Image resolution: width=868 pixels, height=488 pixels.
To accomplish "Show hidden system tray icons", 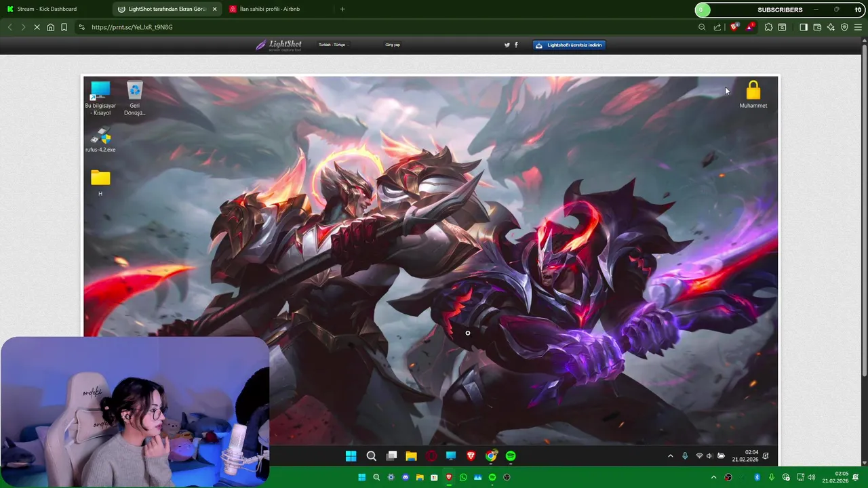I will 713,477.
